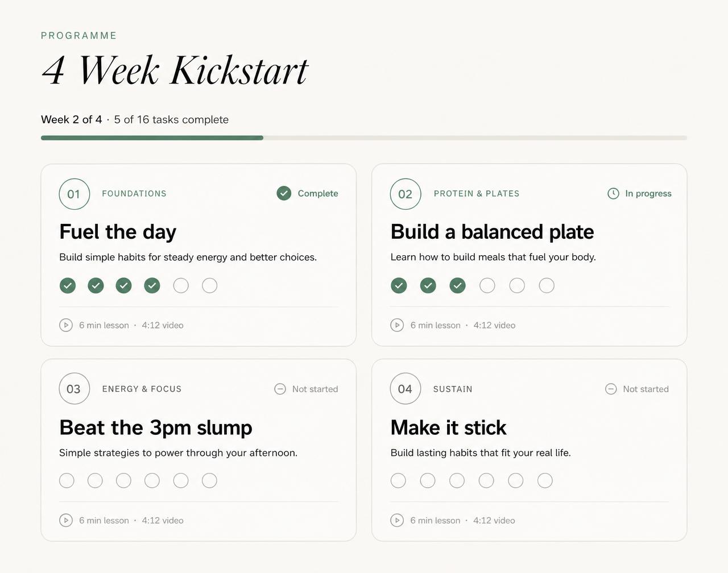Click the PROTEIN & PLATES category label
728x573 pixels.
477,193
